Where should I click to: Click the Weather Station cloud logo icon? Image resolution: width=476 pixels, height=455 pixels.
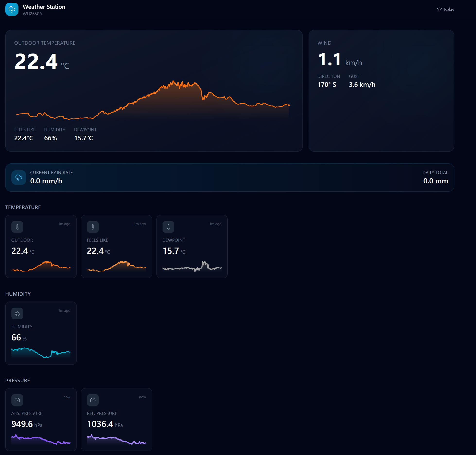click(12, 9)
